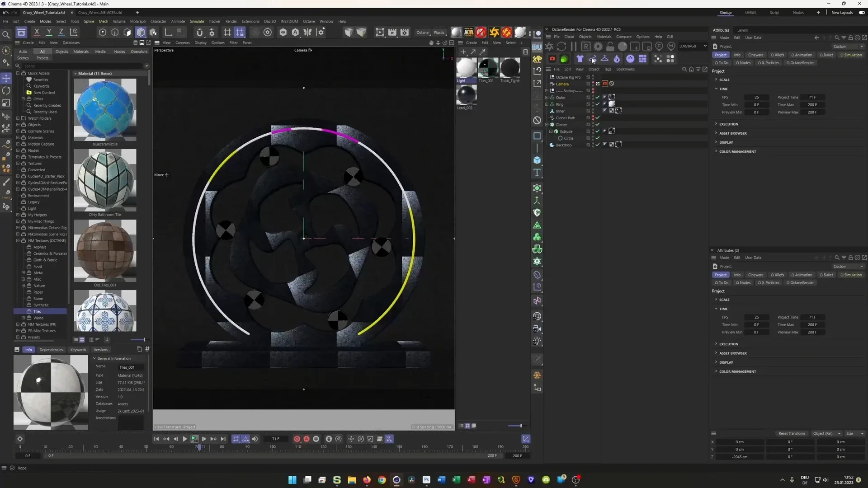Open the Octane kernel settings gear icon
Viewport: 868px width, 488px height.
point(598,46)
